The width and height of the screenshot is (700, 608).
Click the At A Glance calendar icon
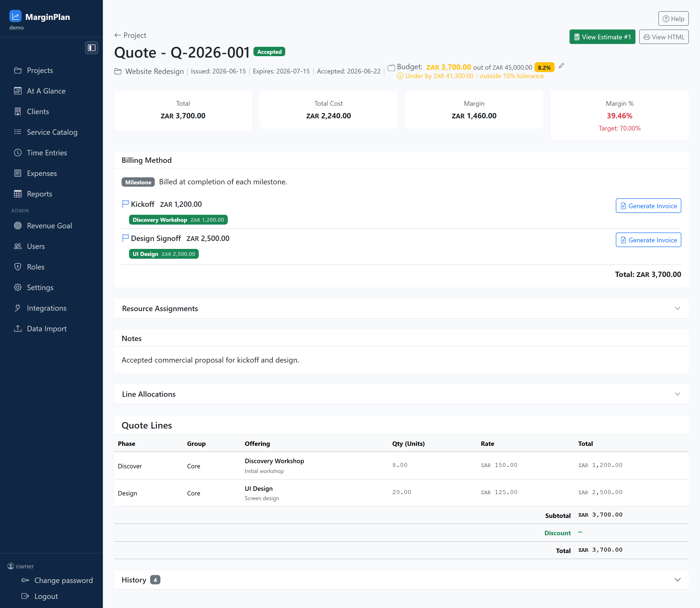(x=18, y=91)
